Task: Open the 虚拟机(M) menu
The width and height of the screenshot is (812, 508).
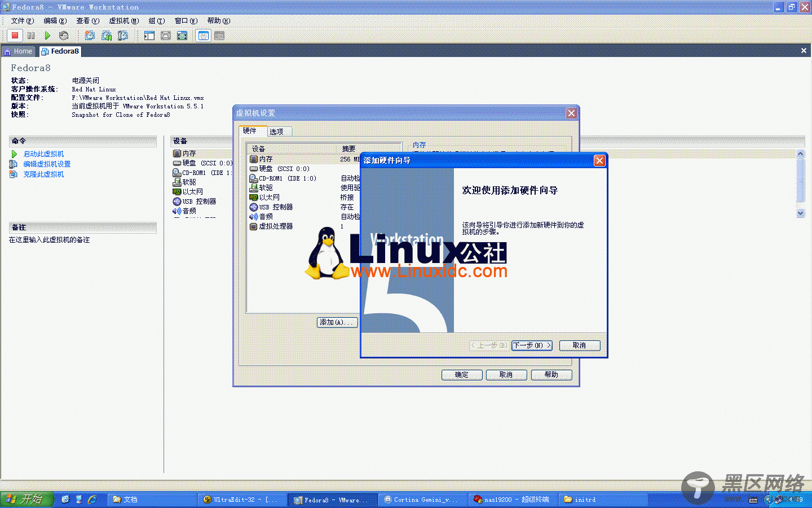Action: coord(123,21)
